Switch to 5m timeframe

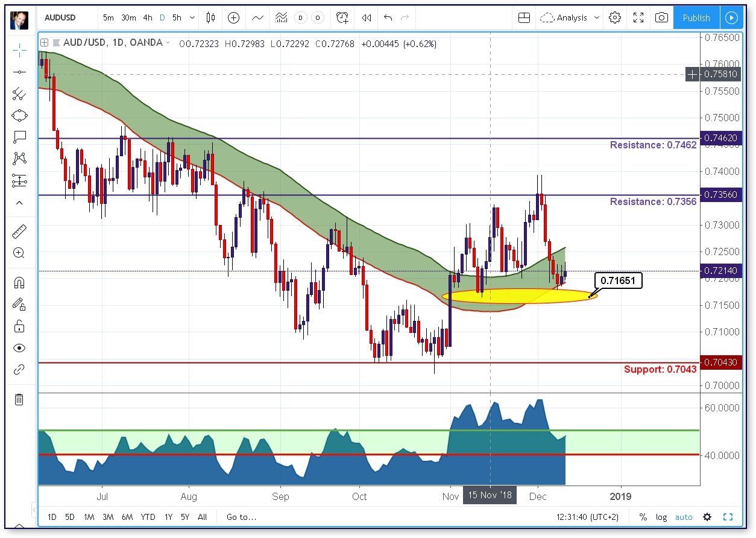[109, 17]
